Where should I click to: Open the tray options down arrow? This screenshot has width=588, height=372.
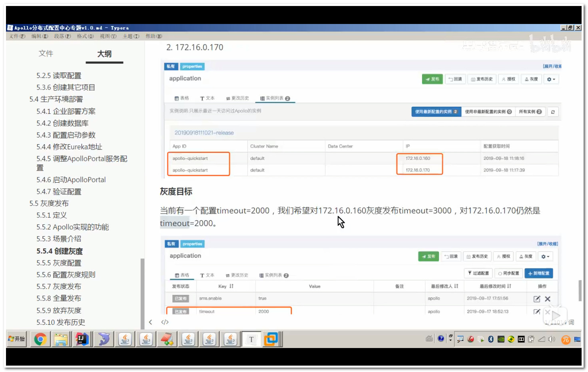pos(450,341)
